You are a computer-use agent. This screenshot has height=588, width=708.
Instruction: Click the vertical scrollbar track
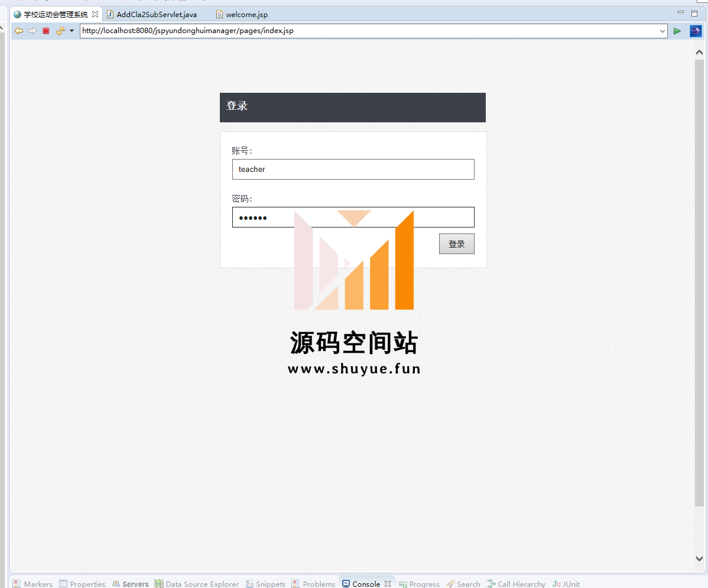tap(699, 529)
